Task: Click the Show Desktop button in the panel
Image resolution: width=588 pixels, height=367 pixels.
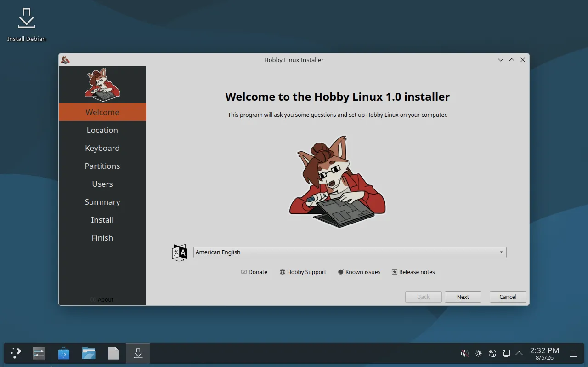Action: [x=573, y=353]
